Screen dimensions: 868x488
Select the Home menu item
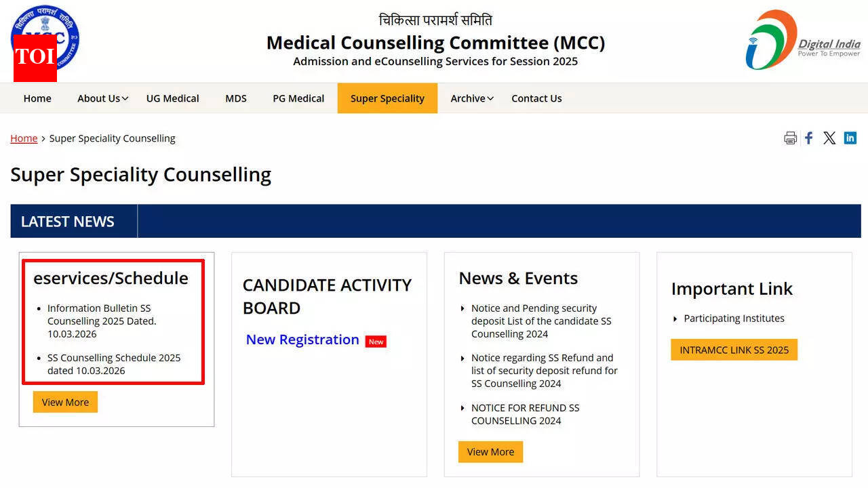(x=37, y=98)
